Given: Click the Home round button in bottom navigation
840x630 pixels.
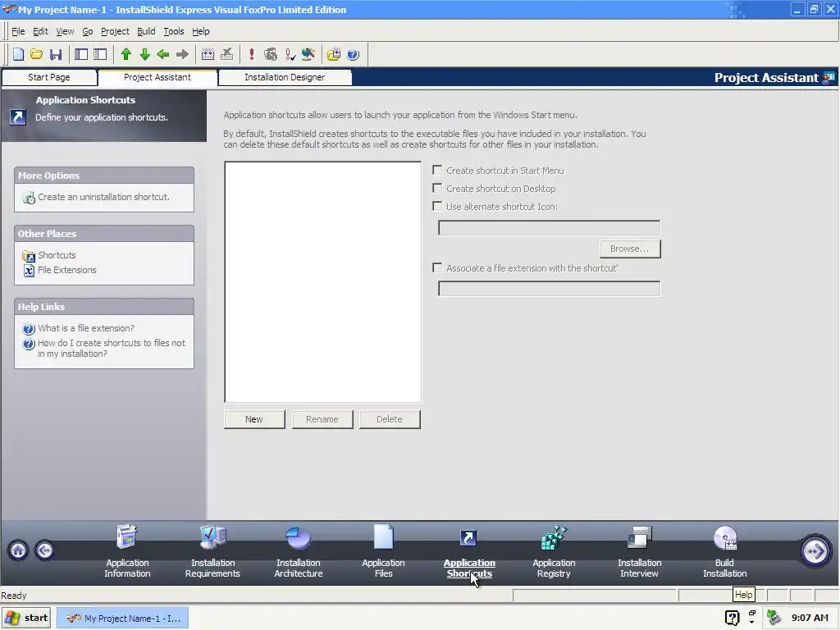Looking at the screenshot, I should [18, 550].
